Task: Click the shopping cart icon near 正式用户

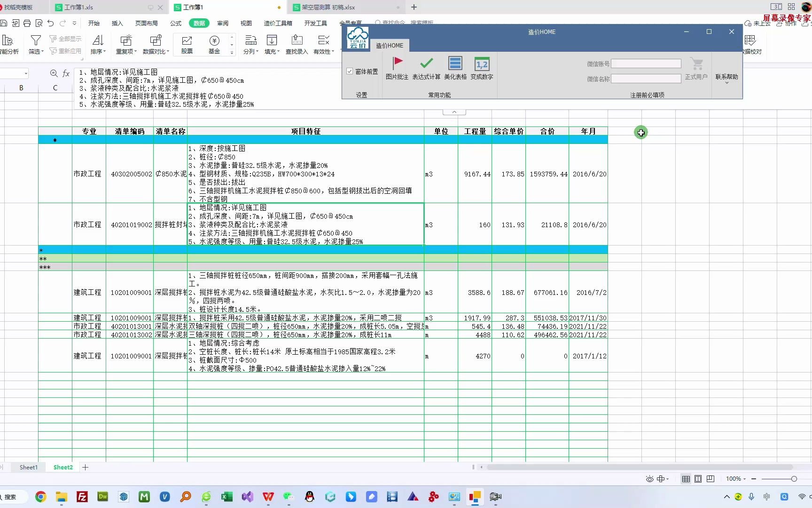Action: coord(697,63)
